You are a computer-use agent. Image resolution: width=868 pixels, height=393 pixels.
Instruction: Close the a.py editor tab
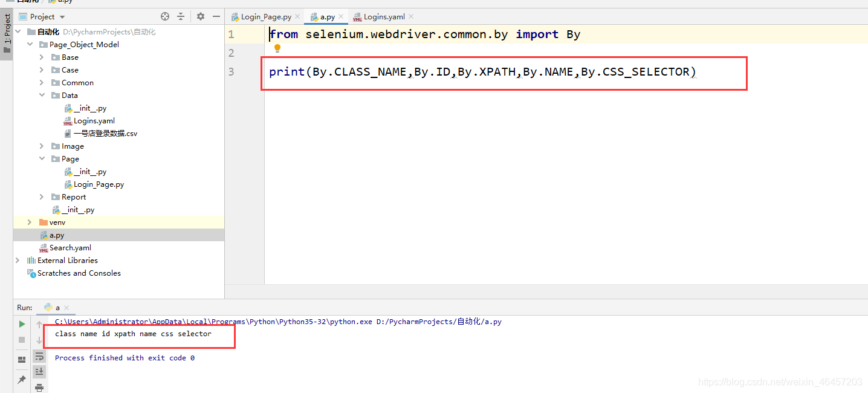pos(341,16)
